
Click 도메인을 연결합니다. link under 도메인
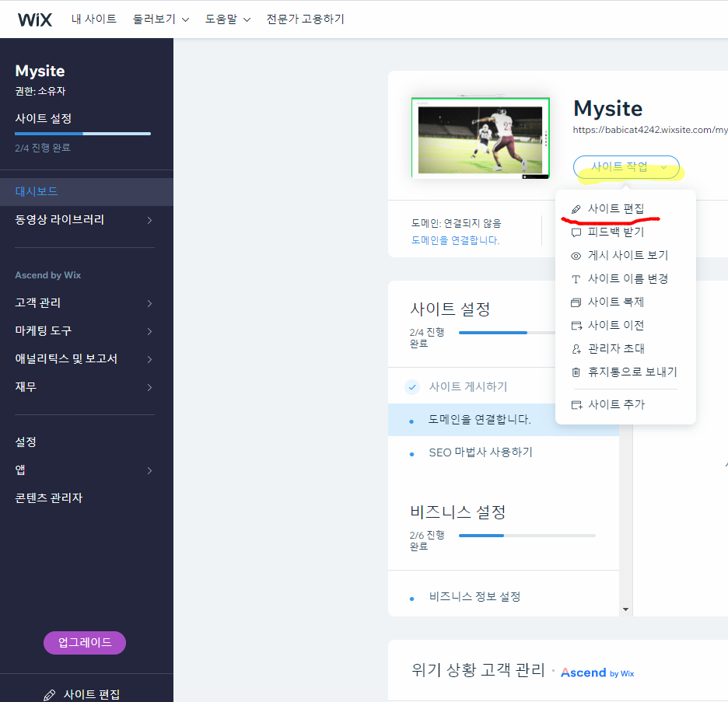[x=455, y=240]
